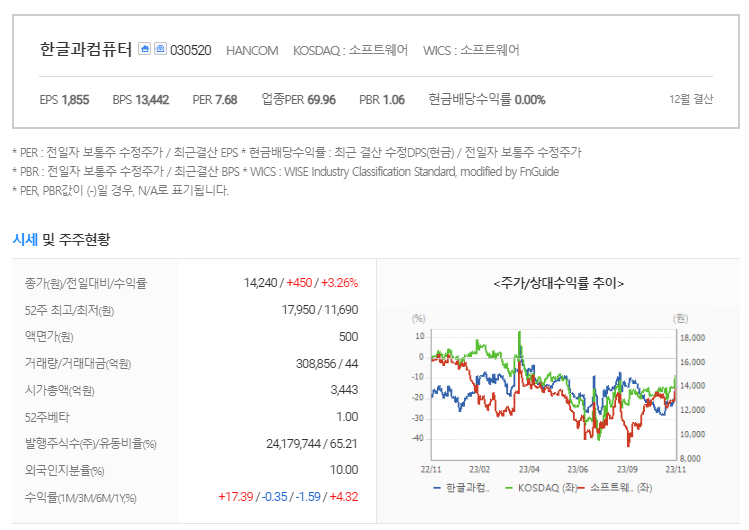Viewport: 749px width, 530px height.
Task: Click the 한글과컴.. legend entry
Action: pyautogui.click(x=461, y=488)
